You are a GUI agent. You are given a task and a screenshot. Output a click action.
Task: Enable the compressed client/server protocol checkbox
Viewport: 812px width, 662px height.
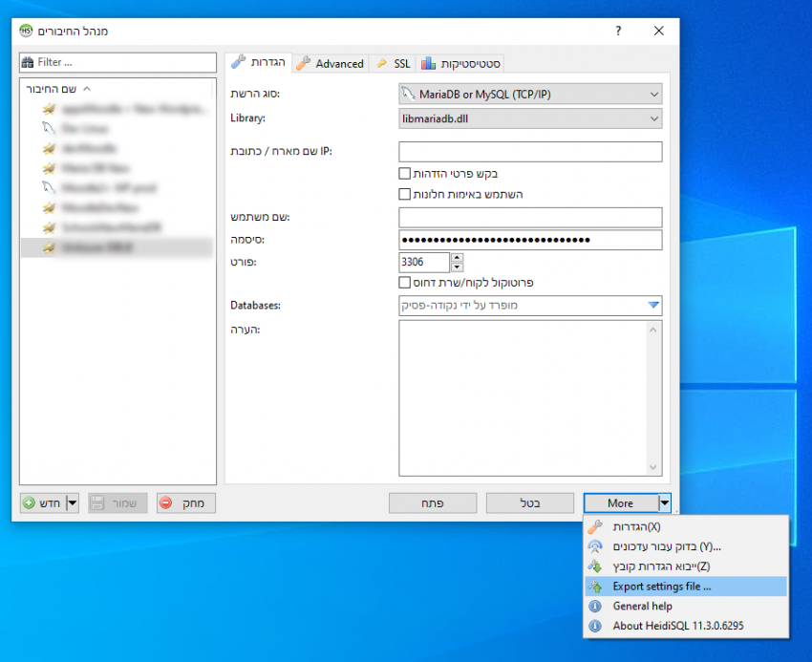404,283
